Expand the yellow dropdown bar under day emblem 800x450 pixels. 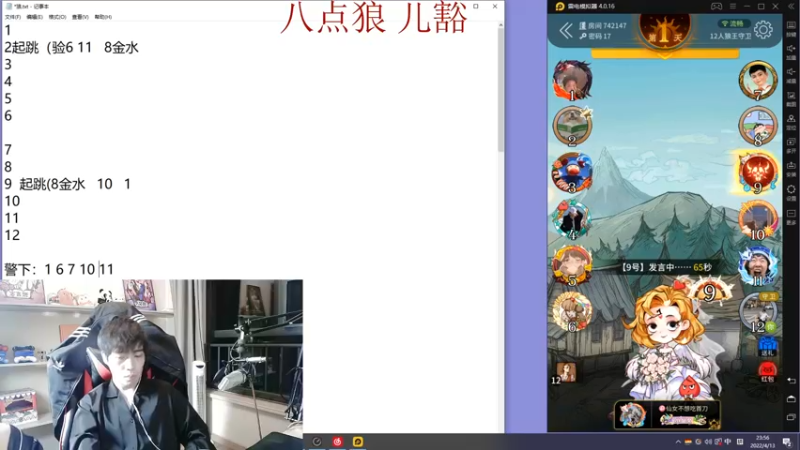(x=665, y=54)
